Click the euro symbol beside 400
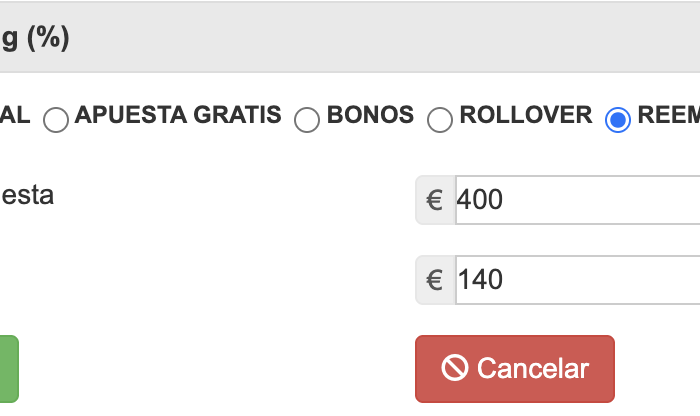The height and width of the screenshot is (416, 700). (x=435, y=200)
